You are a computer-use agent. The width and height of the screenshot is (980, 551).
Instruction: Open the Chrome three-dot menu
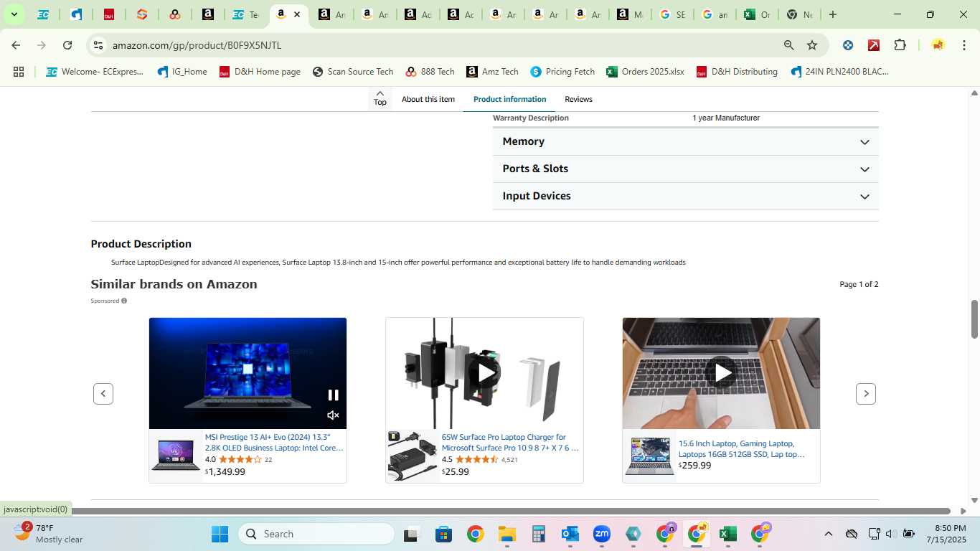(x=964, y=45)
